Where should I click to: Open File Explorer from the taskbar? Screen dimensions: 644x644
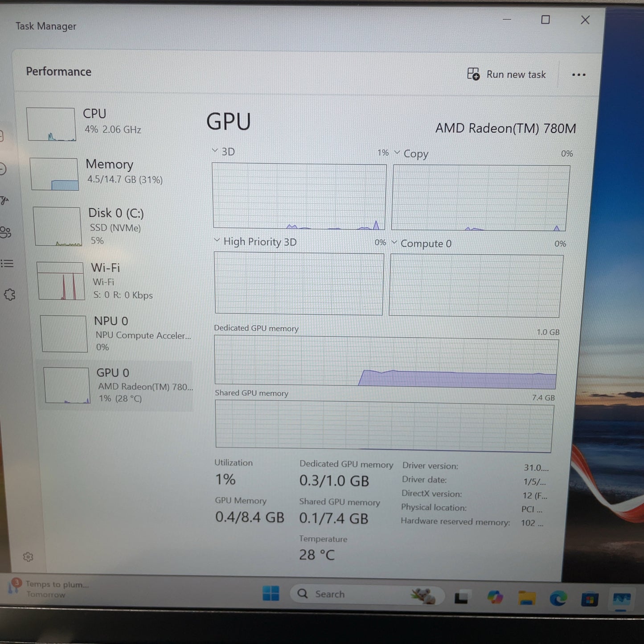[x=527, y=598]
